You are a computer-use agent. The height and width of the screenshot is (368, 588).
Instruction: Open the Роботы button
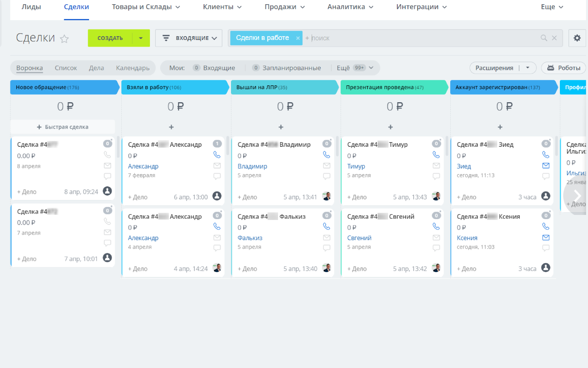564,68
